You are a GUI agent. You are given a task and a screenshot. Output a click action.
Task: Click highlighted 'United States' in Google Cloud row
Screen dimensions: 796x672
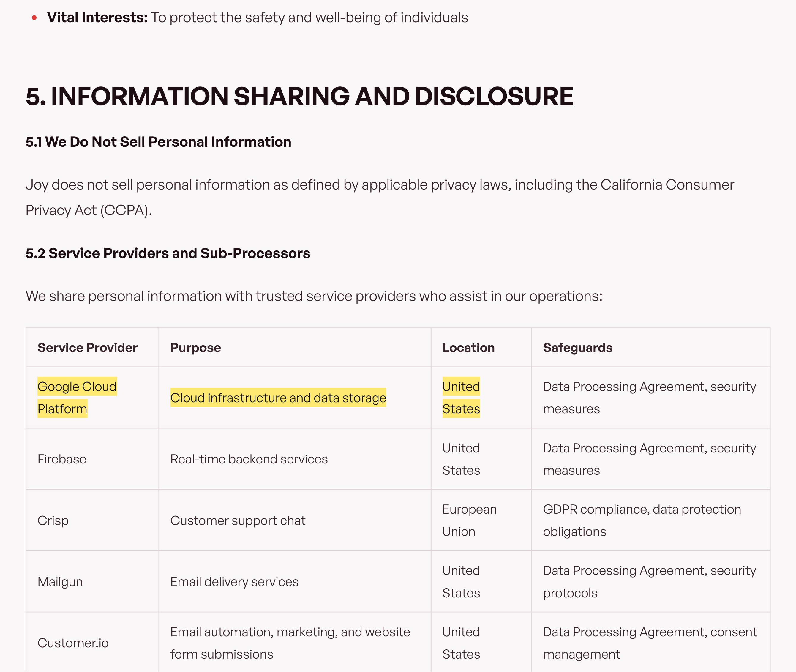tap(461, 397)
